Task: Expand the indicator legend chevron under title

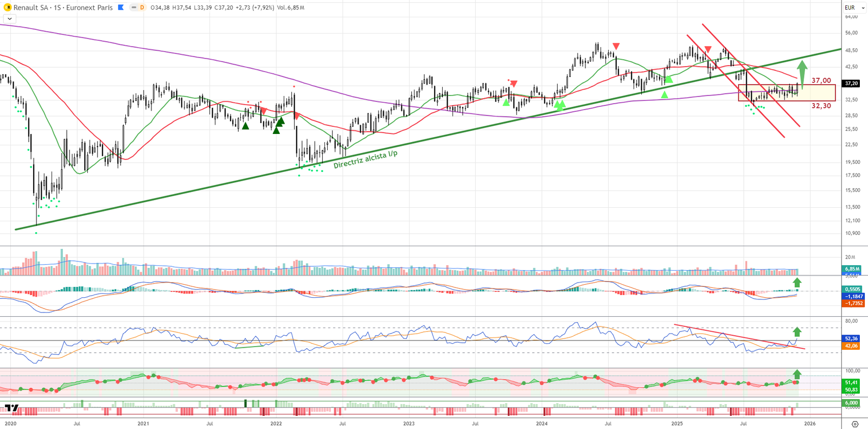Action: coord(10,18)
